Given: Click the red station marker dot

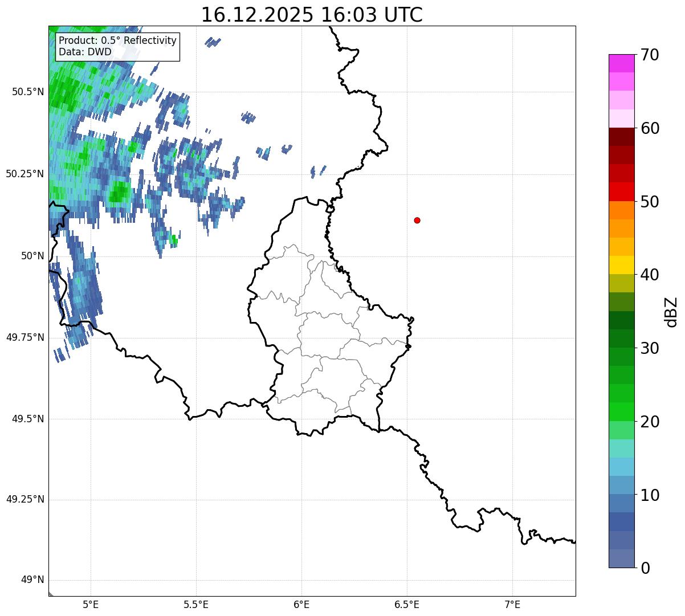Looking at the screenshot, I should (x=417, y=220).
